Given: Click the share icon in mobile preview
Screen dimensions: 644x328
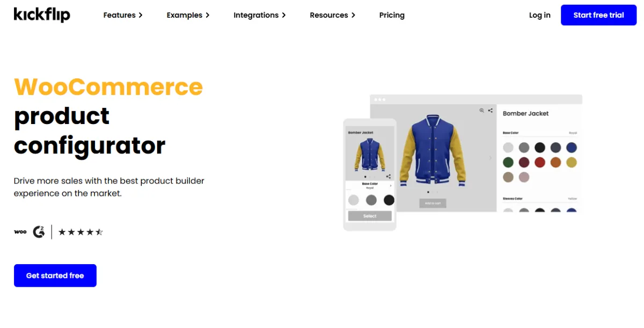Looking at the screenshot, I should click(x=389, y=176).
